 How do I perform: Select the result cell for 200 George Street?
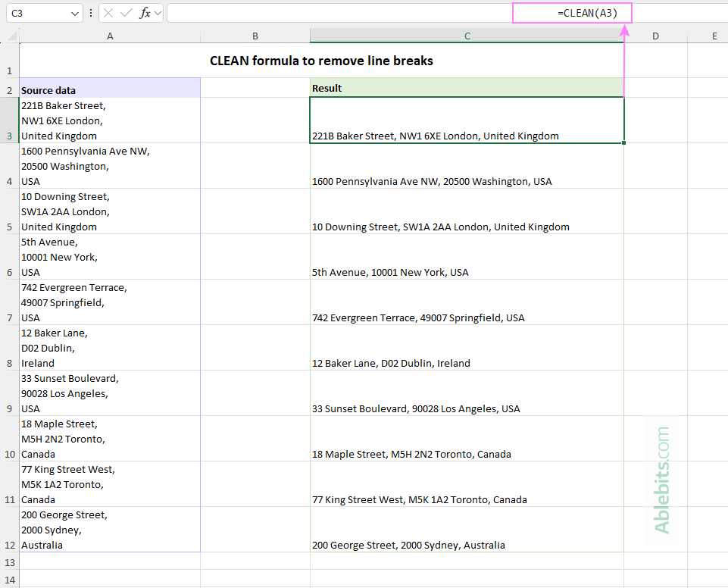click(467, 530)
